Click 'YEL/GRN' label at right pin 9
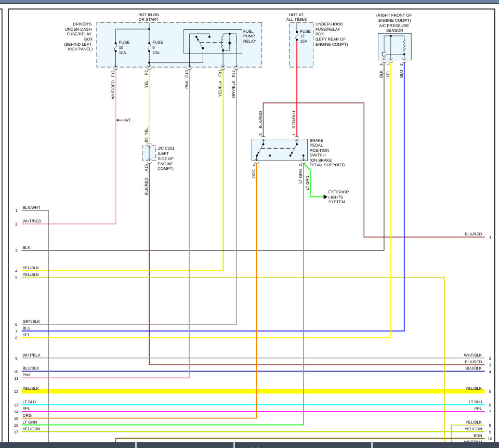Viewport: 499px width, 448px height. tap(473, 429)
